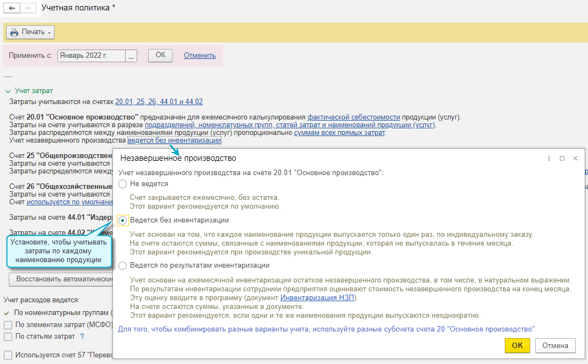Go back with the left arrow button
The width and height of the screenshot is (588, 364).
click(x=12, y=8)
